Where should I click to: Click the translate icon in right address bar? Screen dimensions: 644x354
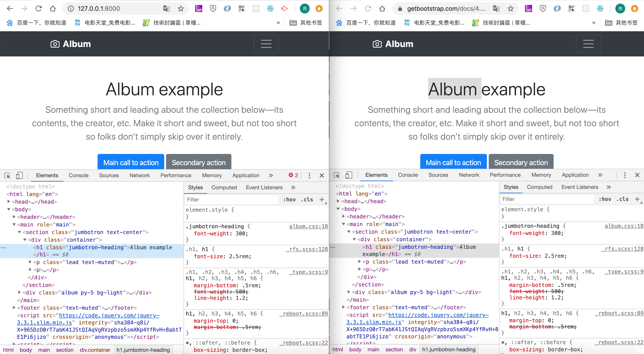tap(496, 9)
